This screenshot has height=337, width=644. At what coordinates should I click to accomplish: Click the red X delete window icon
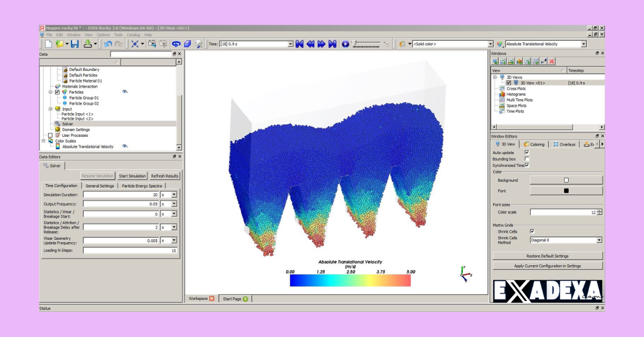(552, 62)
